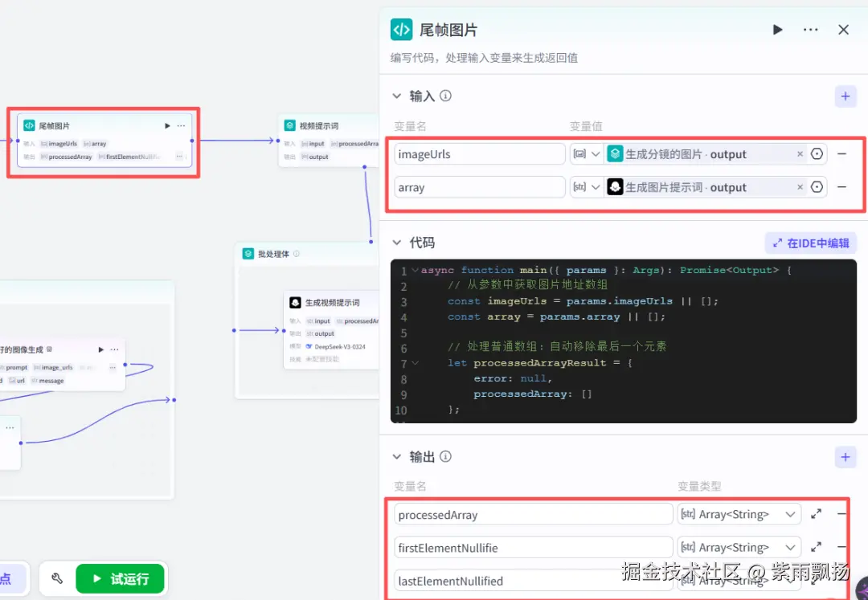Click the code icon beside 尾帧图片 panel title
This screenshot has height=600, width=868.
pyautogui.click(x=401, y=30)
